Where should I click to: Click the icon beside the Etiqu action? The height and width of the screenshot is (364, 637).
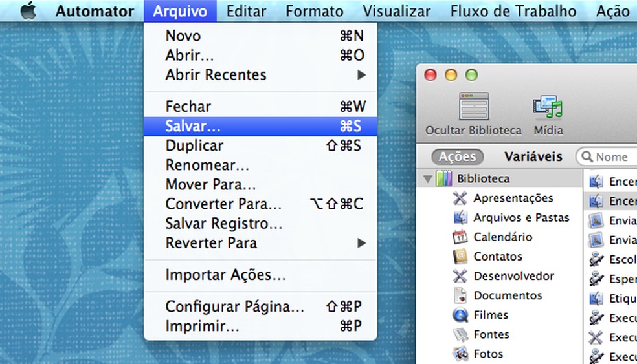click(596, 298)
